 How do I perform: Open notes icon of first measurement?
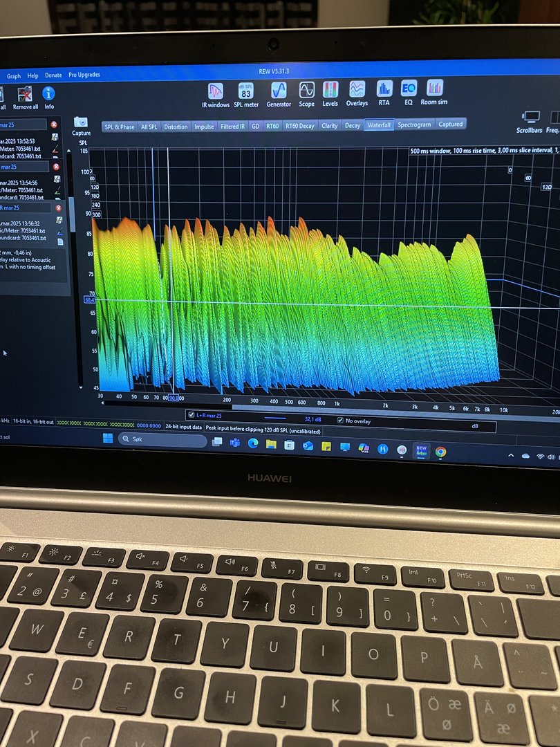tap(55, 137)
